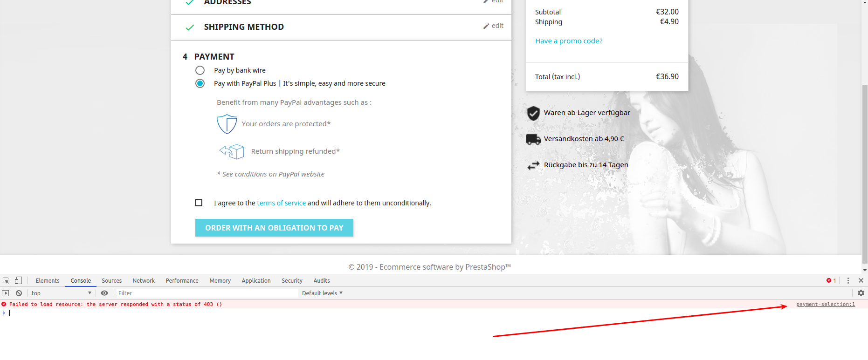Viewport: 868px width, 360px height.
Task: View the Audits tab
Action: pyautogui.click(x=322, y=280)
